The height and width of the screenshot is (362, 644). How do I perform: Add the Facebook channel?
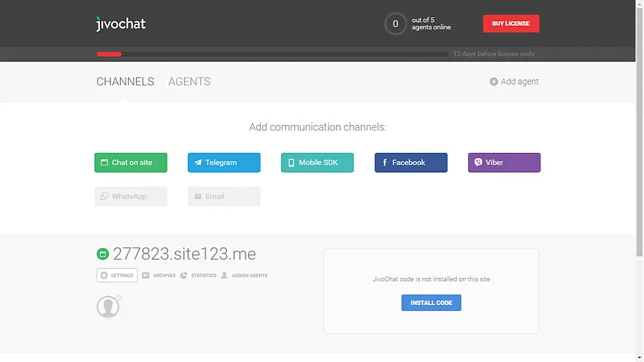pyautogui.click(x=411, y=163)
